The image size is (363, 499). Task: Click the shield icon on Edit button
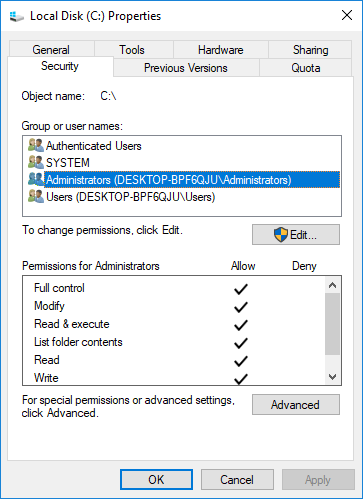281,235
